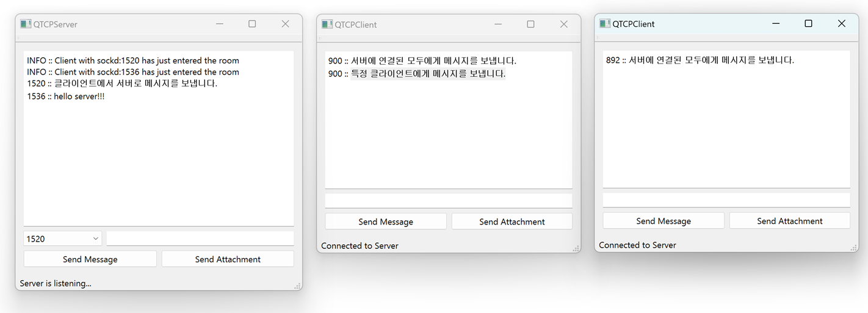Screen dimensions: 868x313
Task: Click the right QTCPClient window resize grip
Action: pyautogui.click(x=853, y=247)
